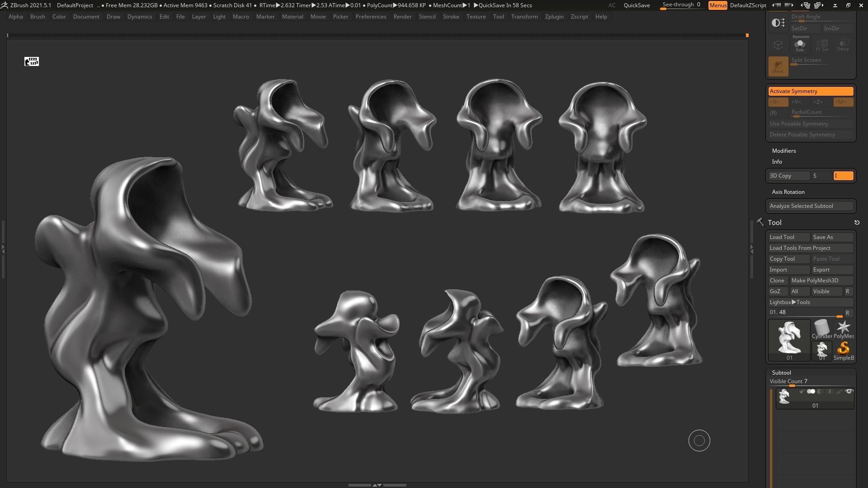
Task: Expand the Modifiers section
Action: click(783, 151)
